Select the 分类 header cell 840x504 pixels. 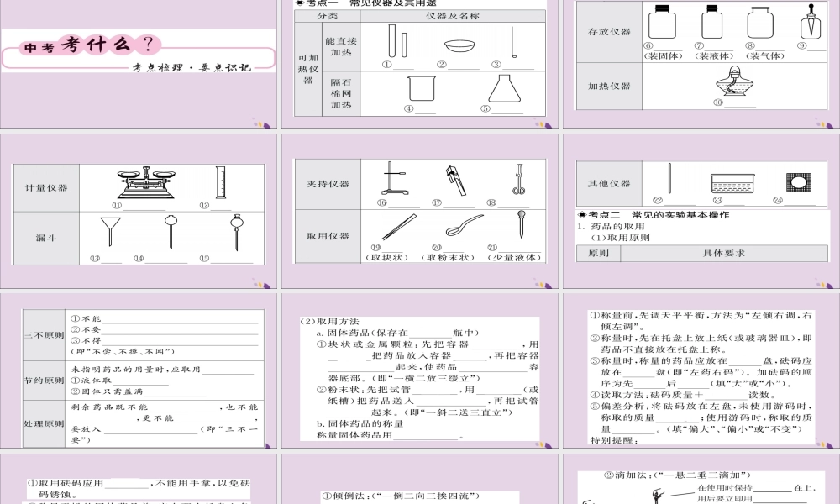328,16
